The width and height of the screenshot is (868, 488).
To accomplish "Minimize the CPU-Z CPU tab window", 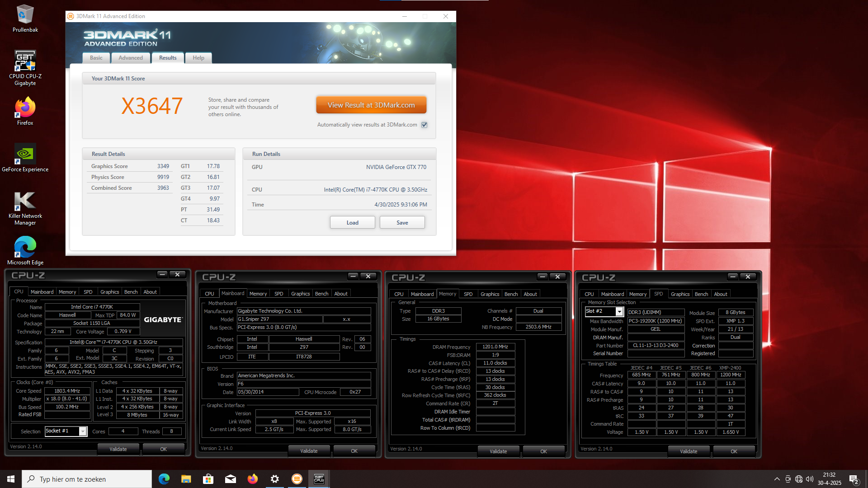I will (x=162, y=274).
